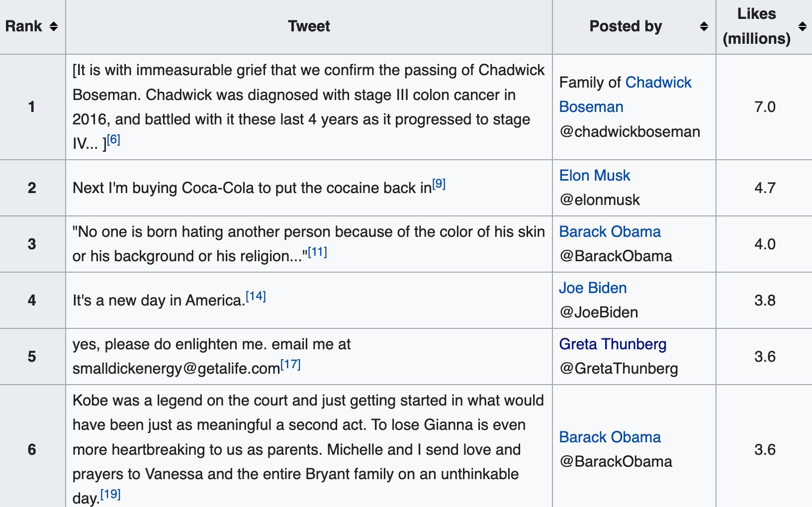
Task: Open the Joe Biden link
Action: tap(593, 288)
